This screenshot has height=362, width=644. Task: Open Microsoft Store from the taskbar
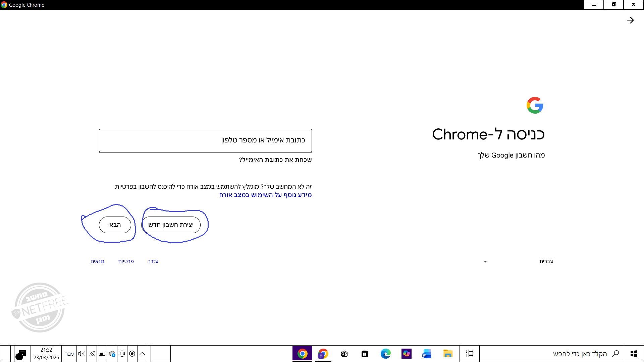(365, 354)
